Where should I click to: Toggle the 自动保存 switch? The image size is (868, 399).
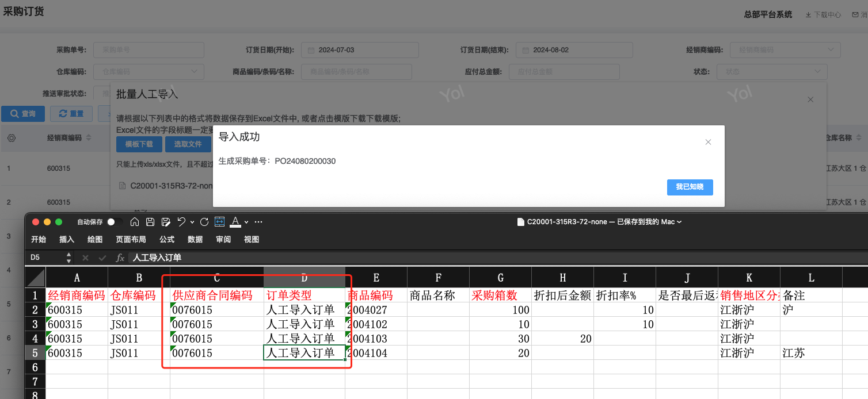coord(115,222)
